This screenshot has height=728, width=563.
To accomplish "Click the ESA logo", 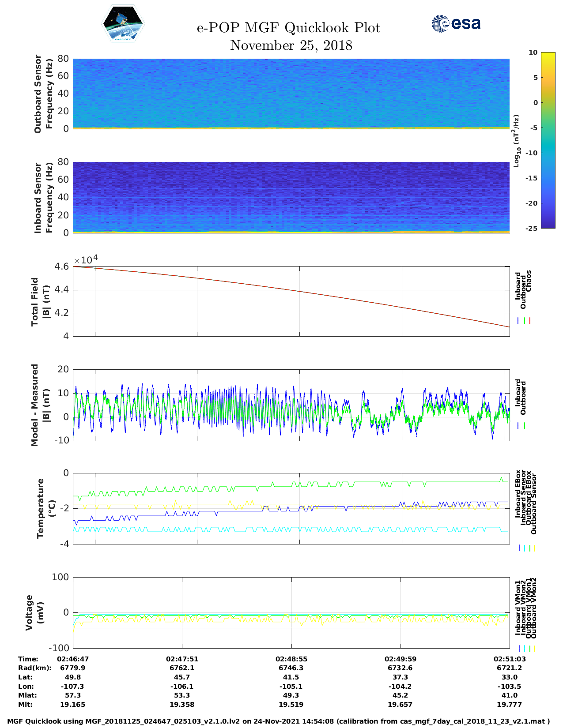I will [456, 23].
